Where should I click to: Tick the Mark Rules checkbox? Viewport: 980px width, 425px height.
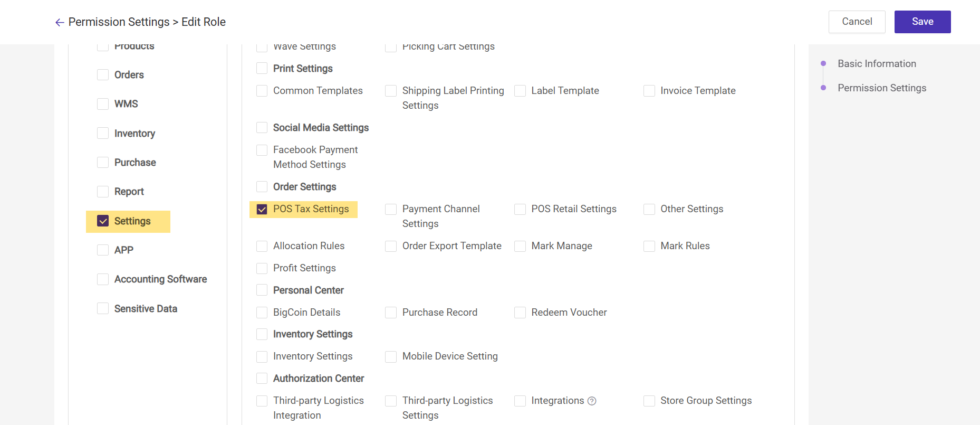(649, 246)
